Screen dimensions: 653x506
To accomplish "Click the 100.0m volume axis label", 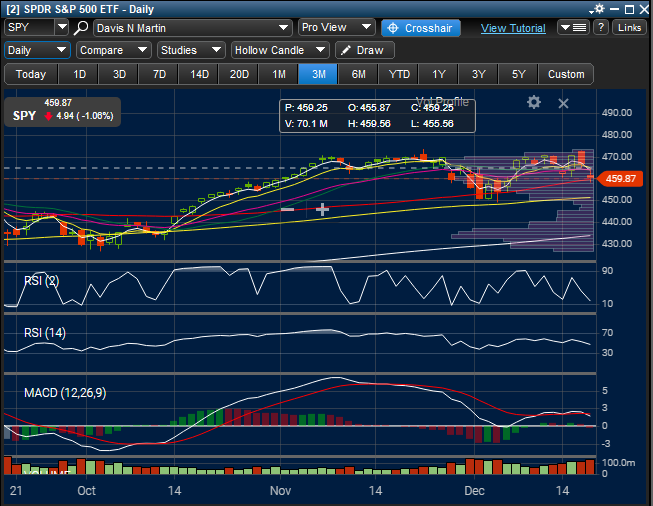I will [618, 463].
